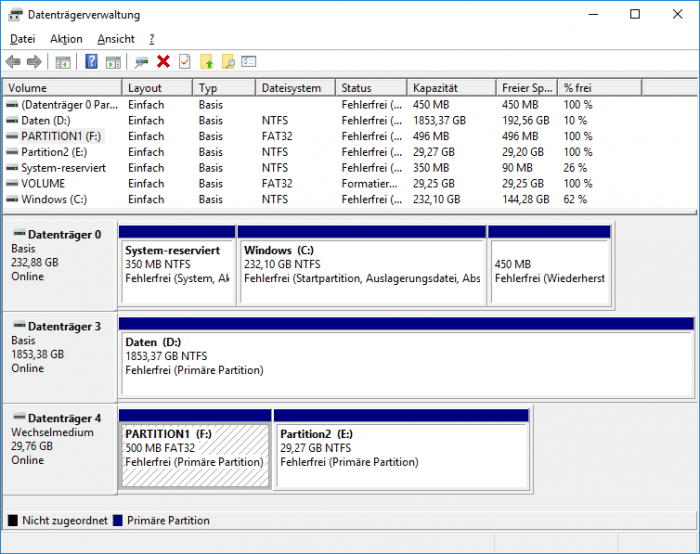Click the folder with green up-arrow icon
This screenshot has height=554, width=700.
pos(206,62)
